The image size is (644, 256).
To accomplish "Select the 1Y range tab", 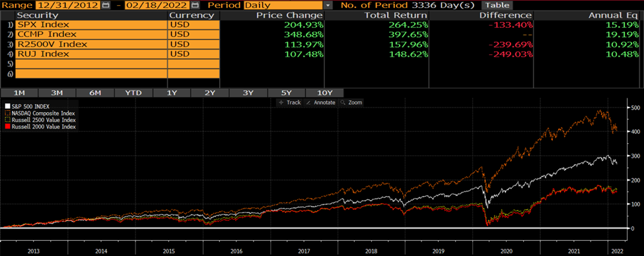I will [172, 93].
